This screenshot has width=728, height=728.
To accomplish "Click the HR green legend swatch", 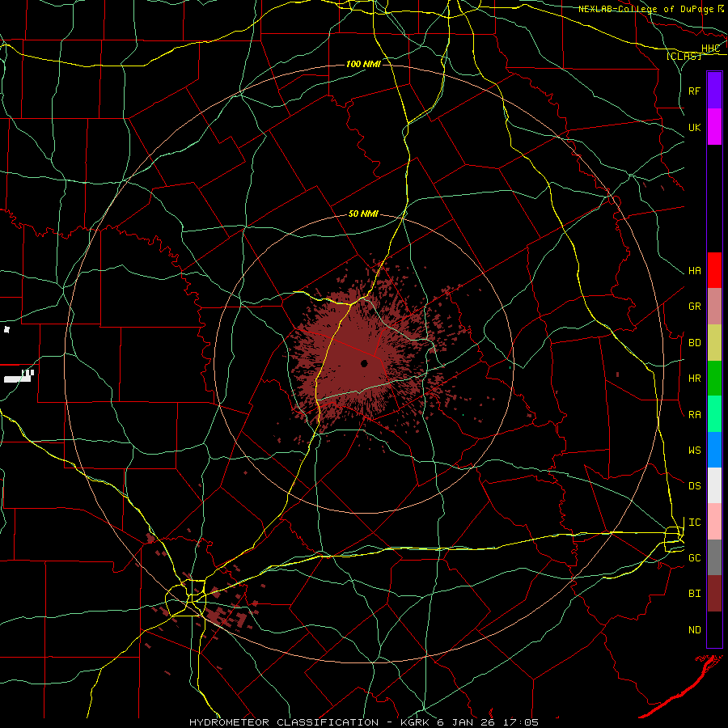I will (714, 378).
